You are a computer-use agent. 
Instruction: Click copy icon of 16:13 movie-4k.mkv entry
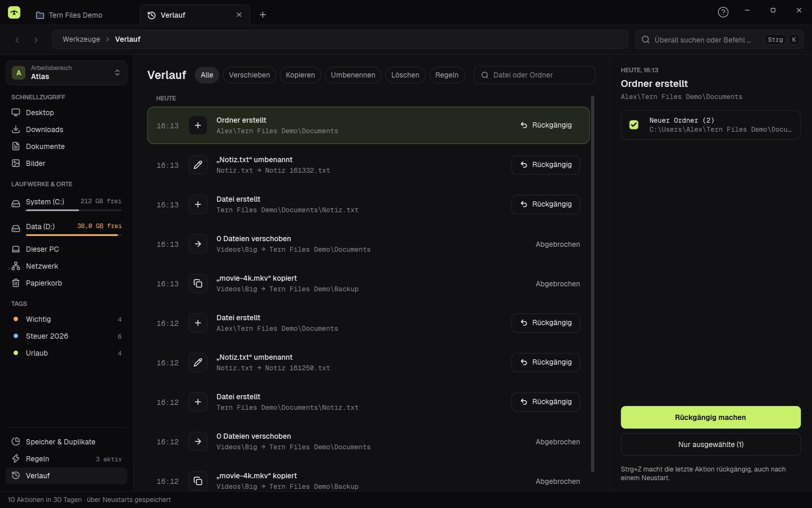click(x=198, y=283)
